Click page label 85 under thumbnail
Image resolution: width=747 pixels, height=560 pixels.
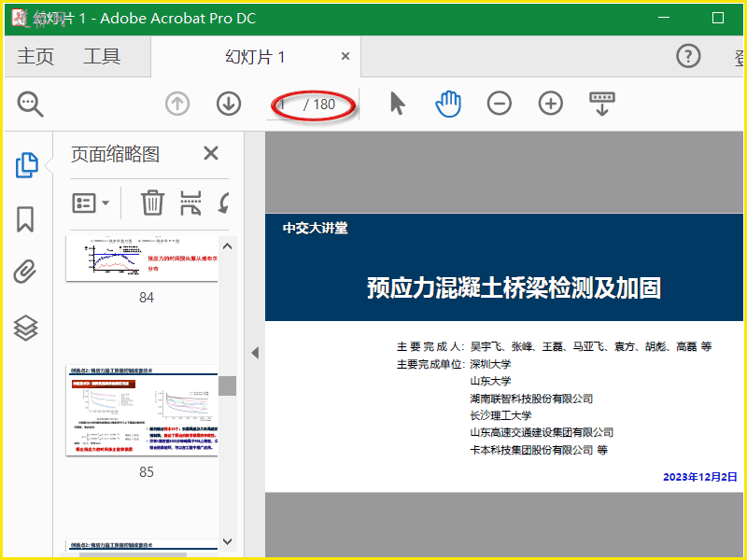[x=147, y=472]
